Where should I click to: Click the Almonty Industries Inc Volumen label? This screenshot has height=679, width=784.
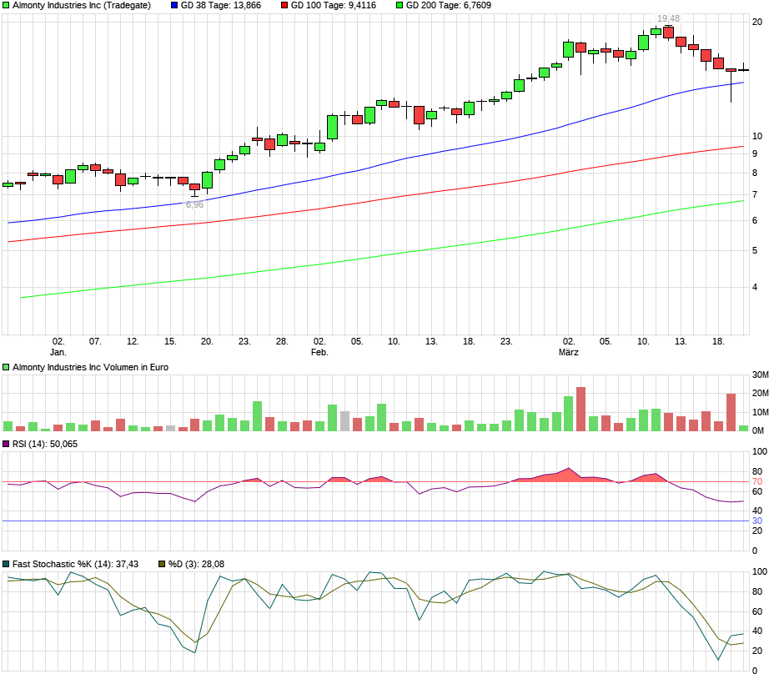[x=88, y=366]
